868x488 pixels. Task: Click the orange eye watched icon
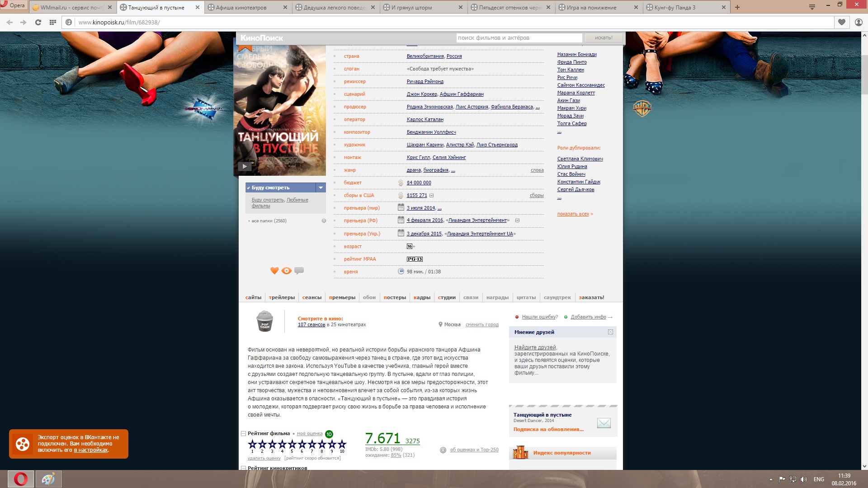pyautogui.click(x=287, y=271)
